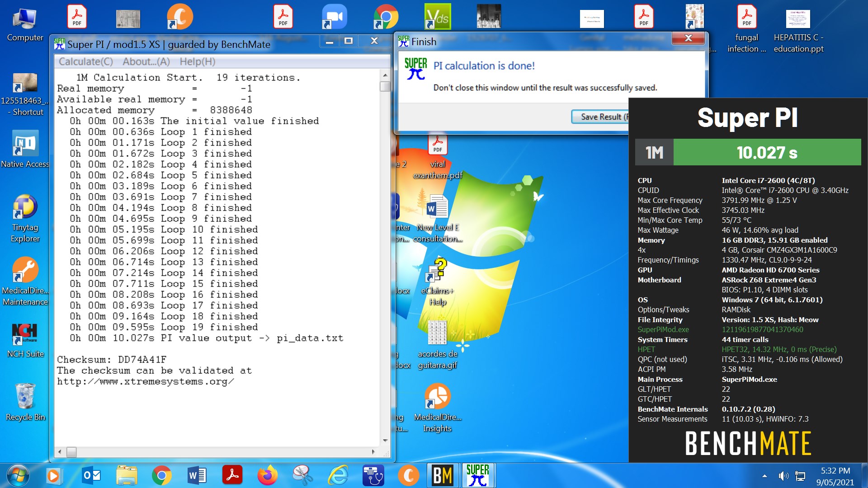This screenshot has width=868, height=488.
Task: Open Firefox from the taskbar
Action: point(268,475)
